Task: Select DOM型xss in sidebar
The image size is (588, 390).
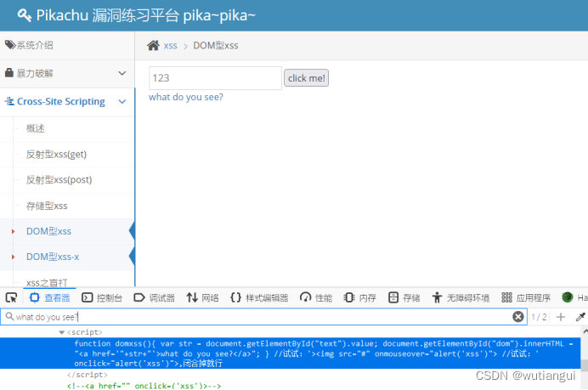Action: coord(48,231)
